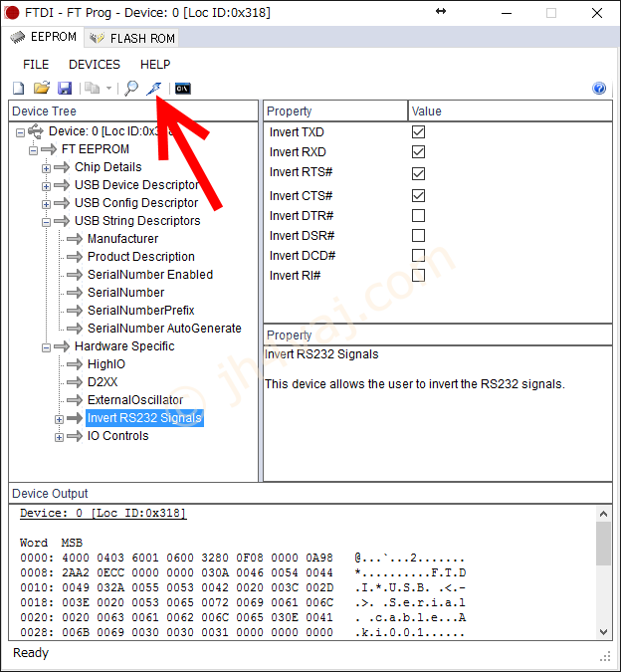621x672 pixels.
Task: Select Hardware Specific tree item
Action: [124, 346]
